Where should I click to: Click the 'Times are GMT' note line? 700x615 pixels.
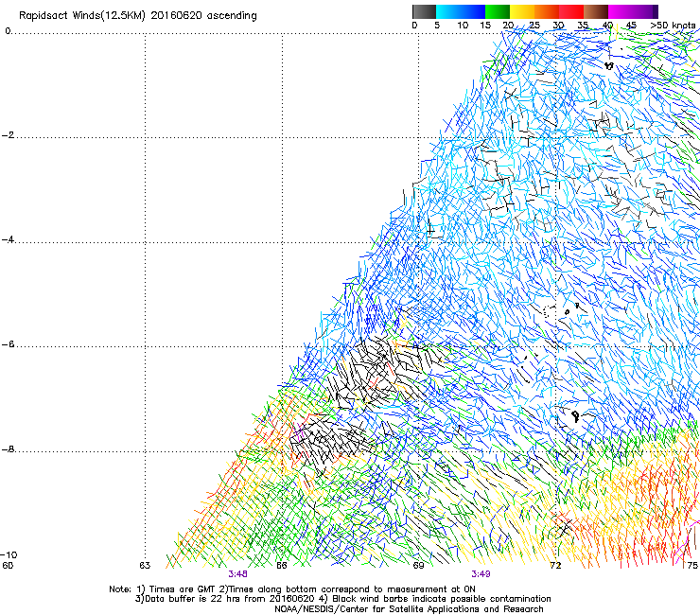[x=292, y=589]
